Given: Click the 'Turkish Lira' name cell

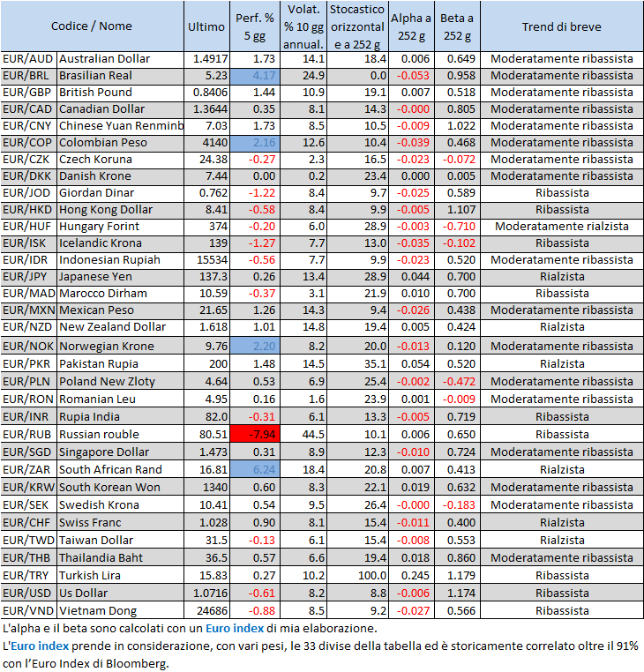Looking at the screenshot, I should [x=121, y=575].
